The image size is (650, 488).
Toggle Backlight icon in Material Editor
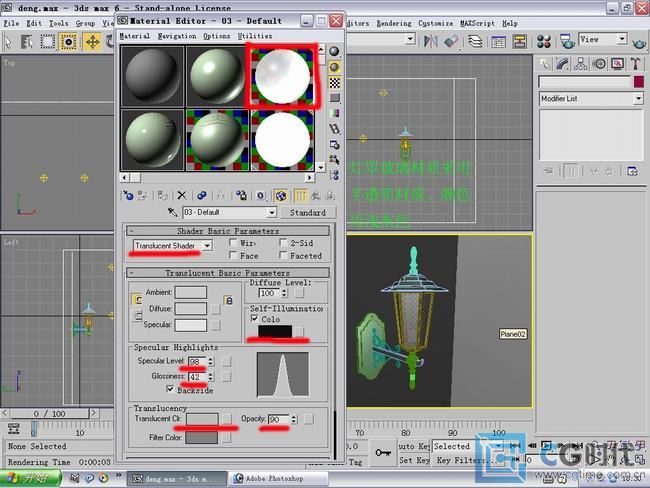(x=335, y=67)
